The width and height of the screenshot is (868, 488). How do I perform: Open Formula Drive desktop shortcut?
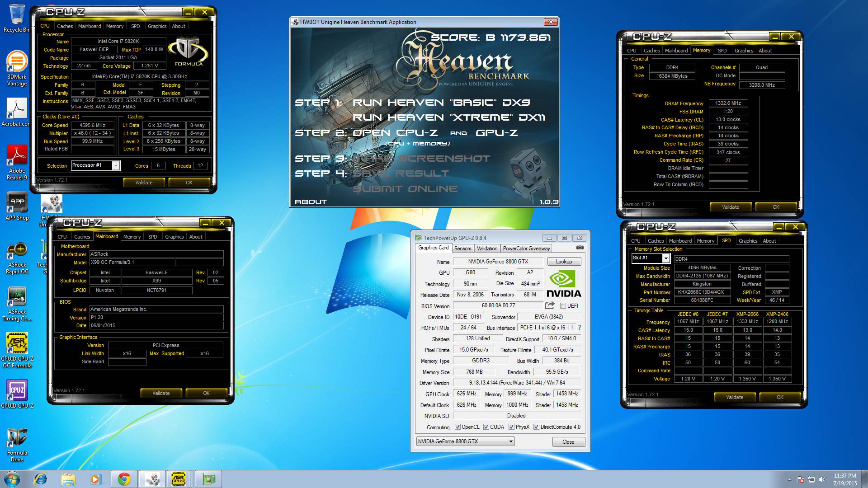point(17,445)
